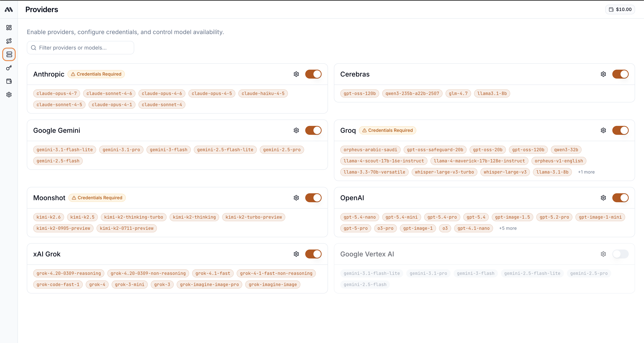Disable the xAI Grok toggle

point(313,254)
